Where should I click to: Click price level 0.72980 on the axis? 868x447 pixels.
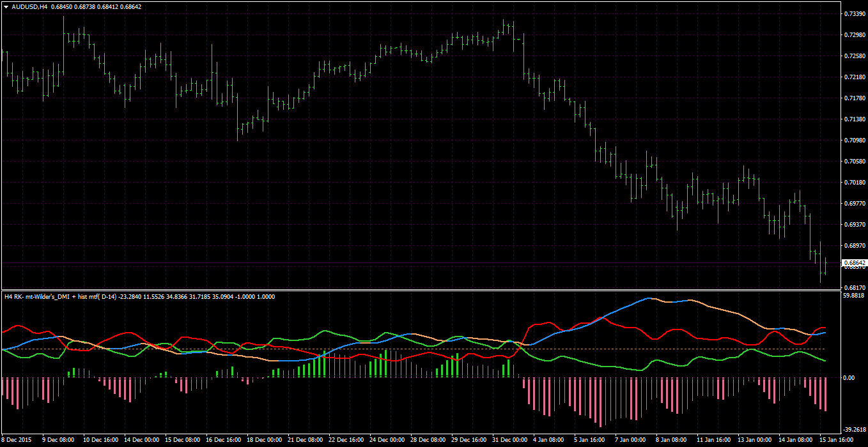tap(855, 34)
